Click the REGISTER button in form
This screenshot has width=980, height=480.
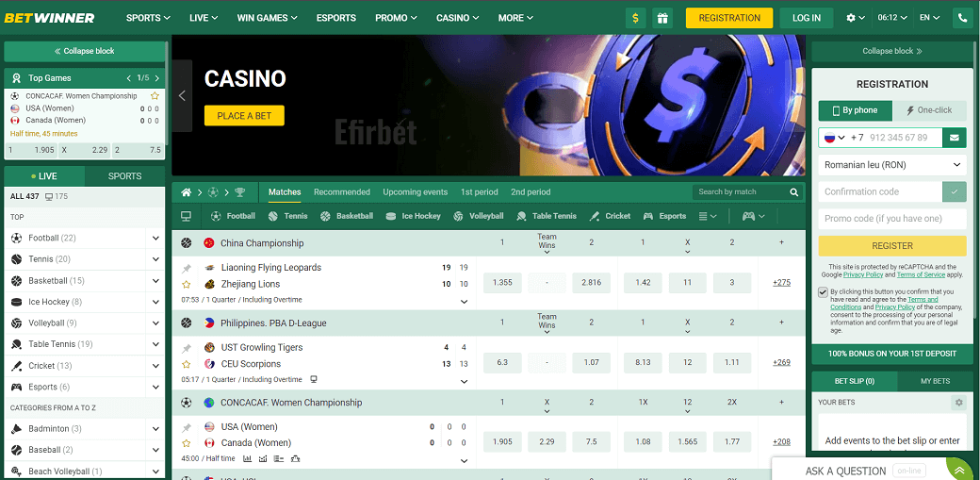click(892, 246)
